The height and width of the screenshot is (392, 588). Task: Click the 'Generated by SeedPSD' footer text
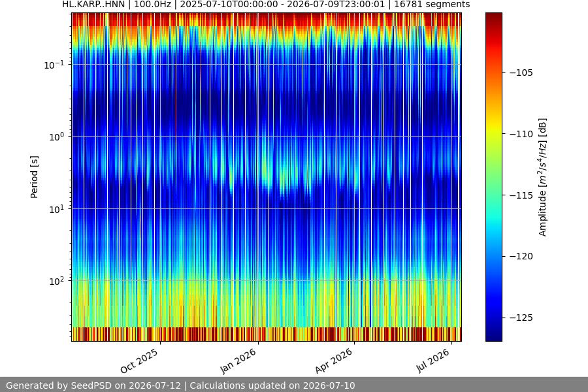pyautogui.click(x=180, y=385)
